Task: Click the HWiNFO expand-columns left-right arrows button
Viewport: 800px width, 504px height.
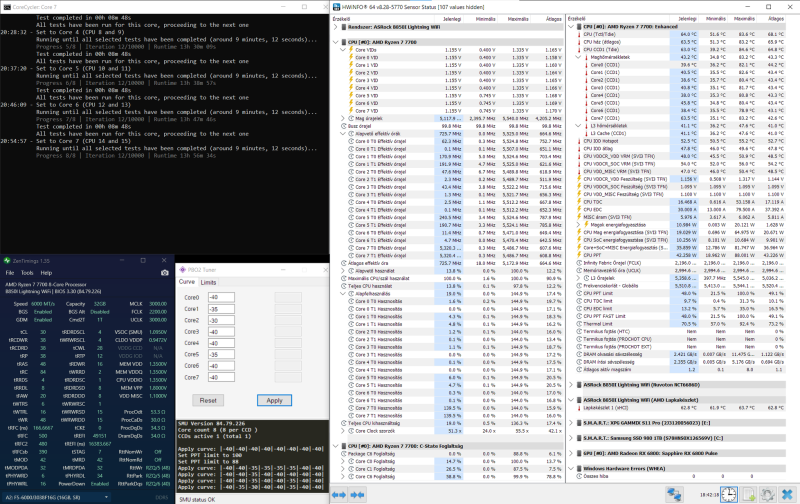Action: pos(339,494)
